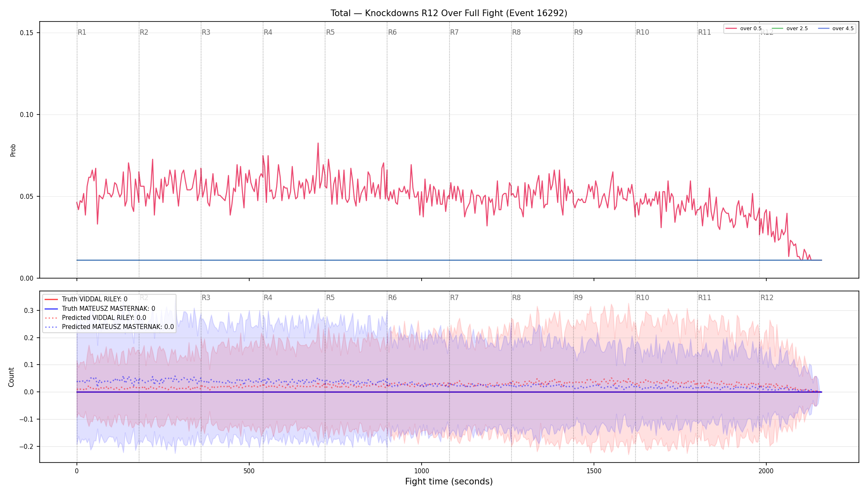The height and width of the screenshot is (496, 868).
Task: Click the R5 round label in Count chart
Action: [x=330, y=298]
